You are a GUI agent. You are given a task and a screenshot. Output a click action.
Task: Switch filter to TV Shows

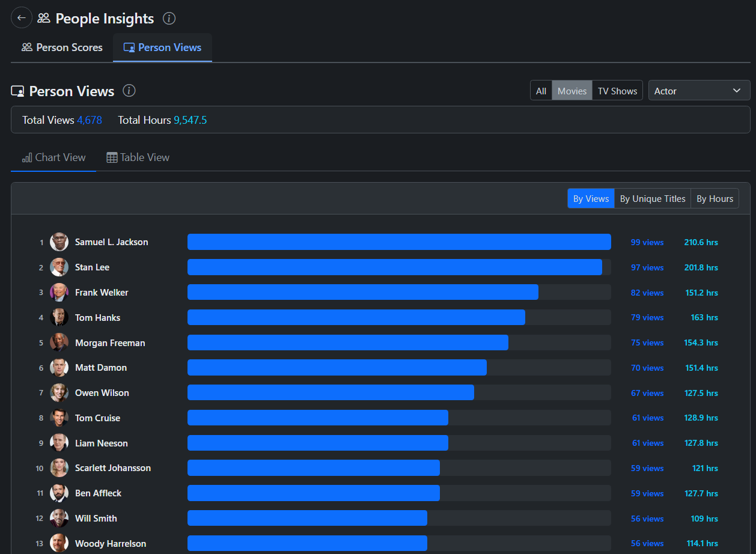[617, 91]
